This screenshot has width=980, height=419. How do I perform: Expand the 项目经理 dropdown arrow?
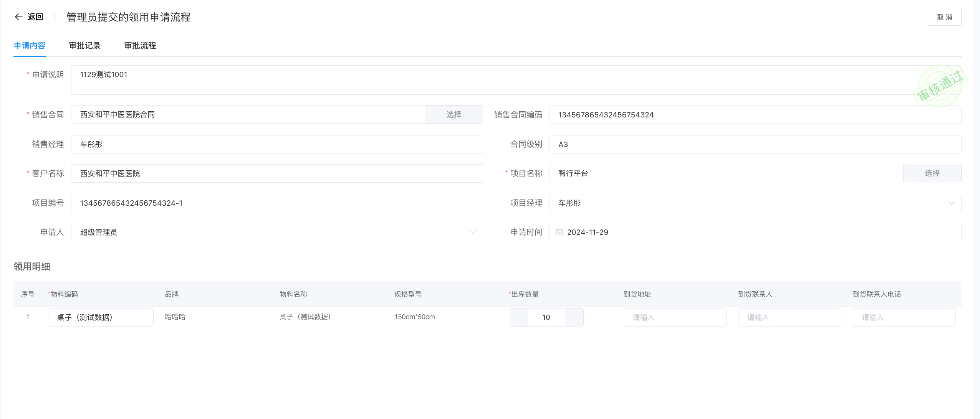[x=951, y=203]
